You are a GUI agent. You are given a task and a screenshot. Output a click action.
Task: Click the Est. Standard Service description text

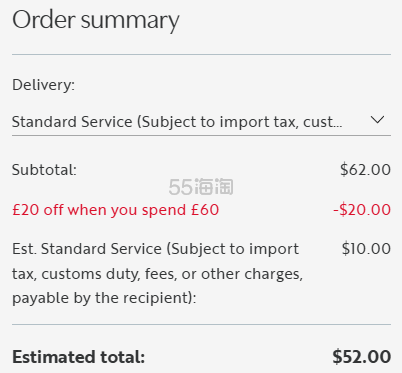click(157, 273)
